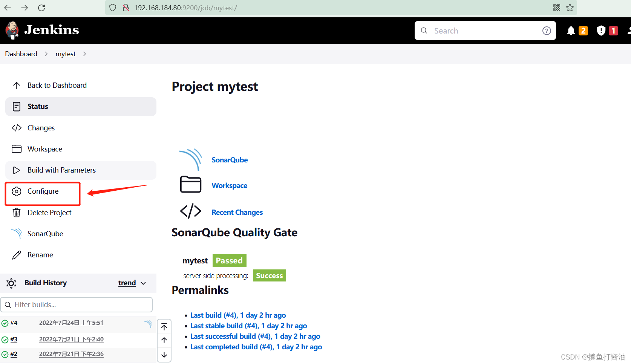Open the search help question mark
This screenshot has width=631, height=364.
point(547,31)
